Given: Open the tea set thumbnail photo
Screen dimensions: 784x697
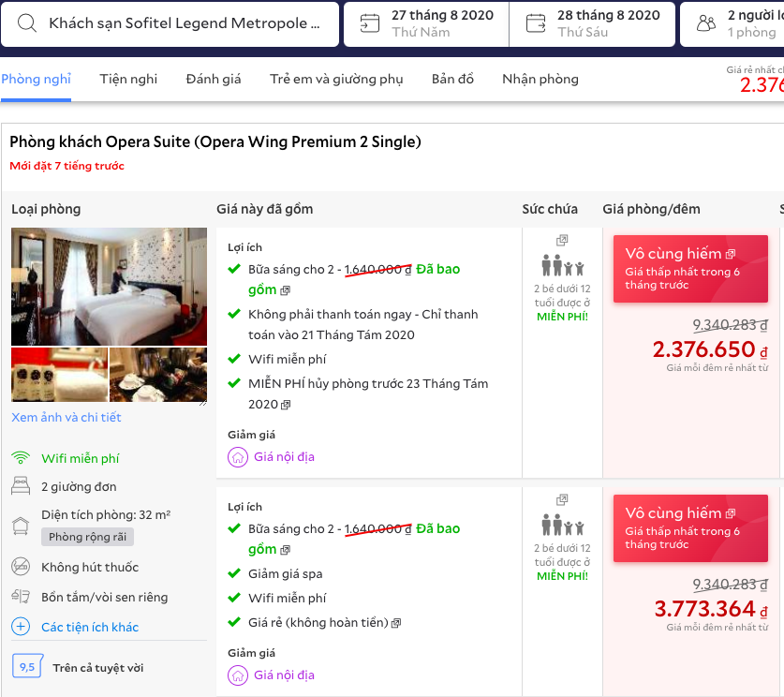Looking at the screenshot, I should [158, 375].
